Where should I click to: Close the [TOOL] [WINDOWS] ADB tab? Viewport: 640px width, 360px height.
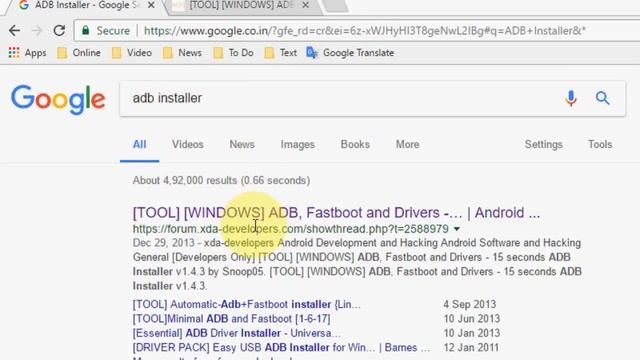305,5
